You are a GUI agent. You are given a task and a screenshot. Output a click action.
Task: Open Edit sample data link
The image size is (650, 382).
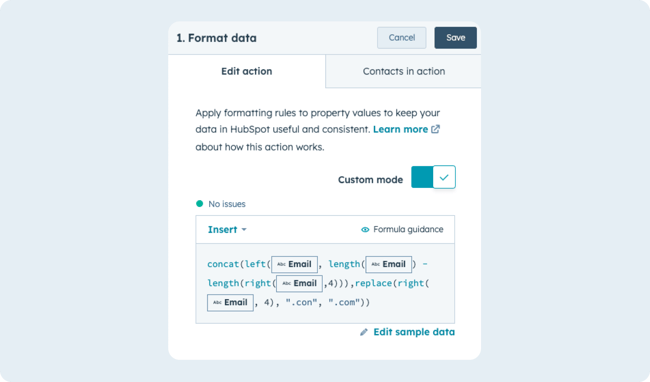(414, 332)
